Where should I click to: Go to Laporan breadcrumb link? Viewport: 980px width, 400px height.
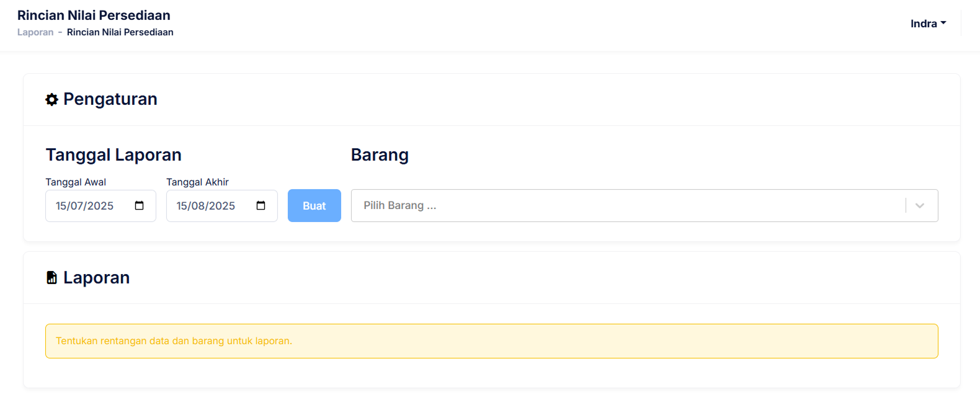tap(35, 32)
